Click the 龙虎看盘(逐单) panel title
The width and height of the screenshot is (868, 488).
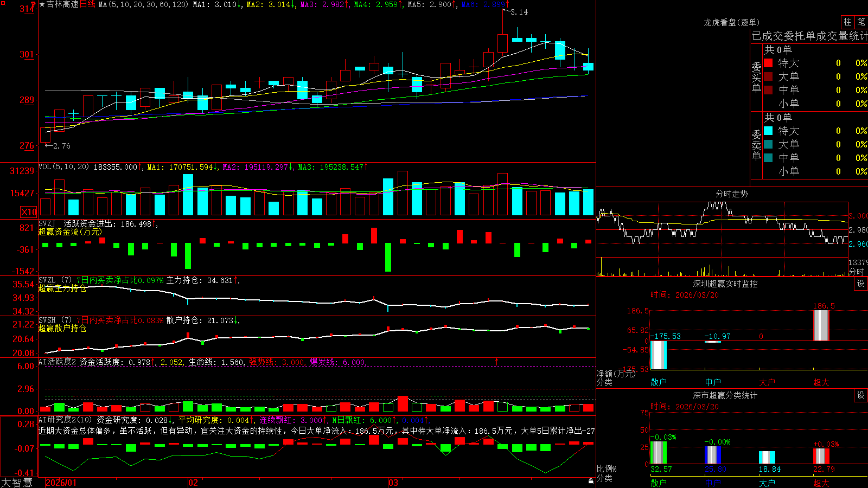tap(731, 22)
